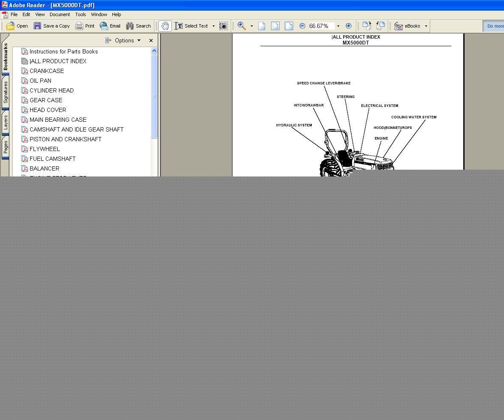Click the Open file toolbar button
Image resolution: width=504 pixels, height=420 pixels.
(17, 26)
